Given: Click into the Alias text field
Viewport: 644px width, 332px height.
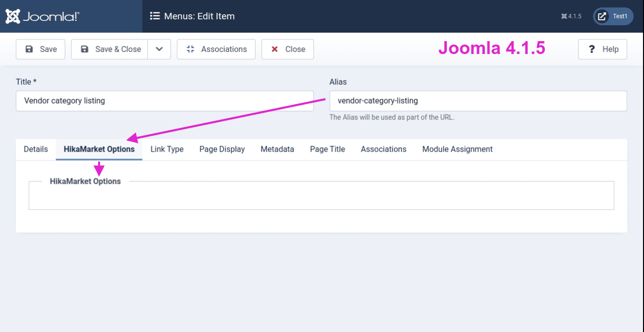Looking at the screenshot, I should coord(478,101).
